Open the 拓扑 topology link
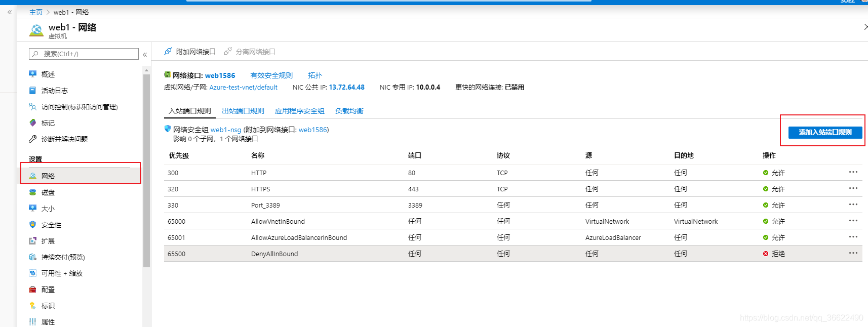The image size is (868, 327). (315, 75)
